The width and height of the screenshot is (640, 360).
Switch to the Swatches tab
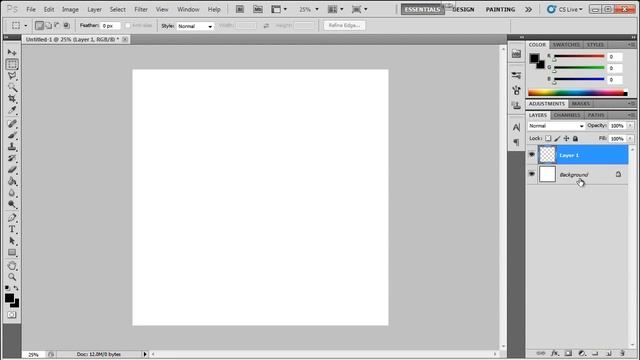[x=566, y=44]
